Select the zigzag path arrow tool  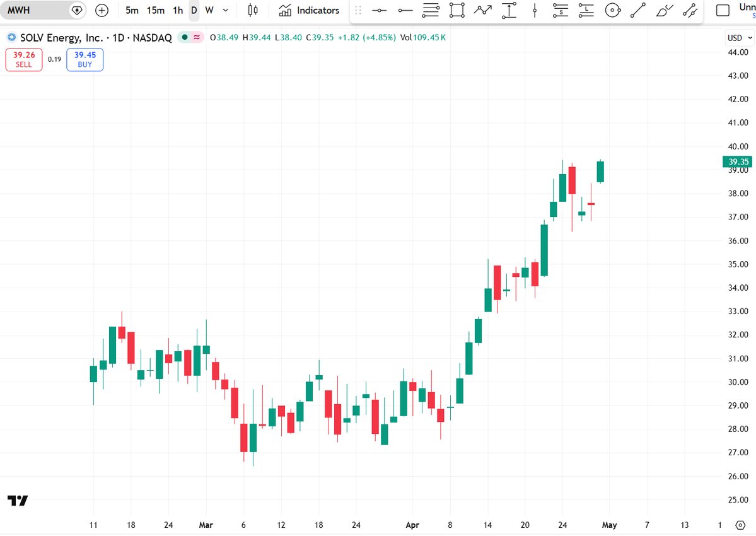click(x=482, y=10)
